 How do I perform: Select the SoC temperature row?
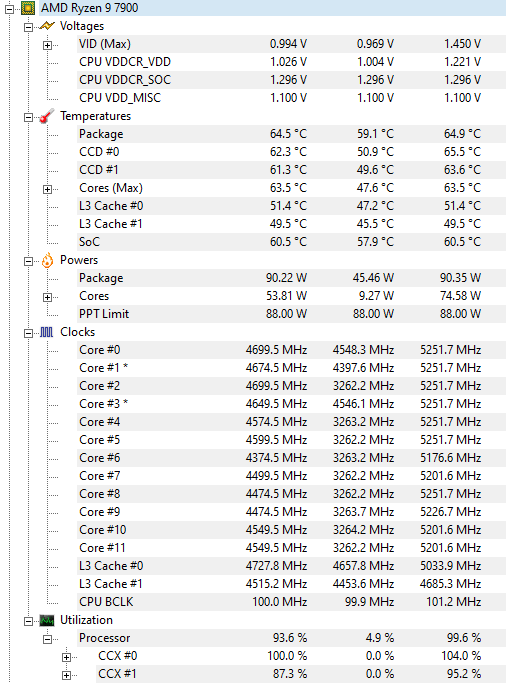(291, 241)
